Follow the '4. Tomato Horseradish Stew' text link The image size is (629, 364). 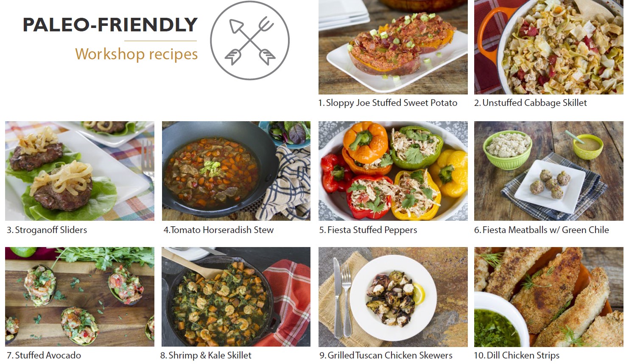[218, 230]
